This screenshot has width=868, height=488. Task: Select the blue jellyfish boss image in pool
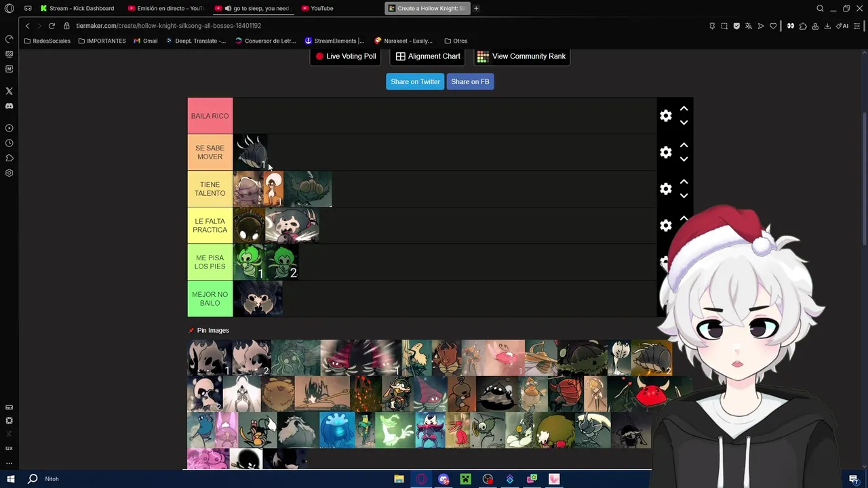coord(337,430)
